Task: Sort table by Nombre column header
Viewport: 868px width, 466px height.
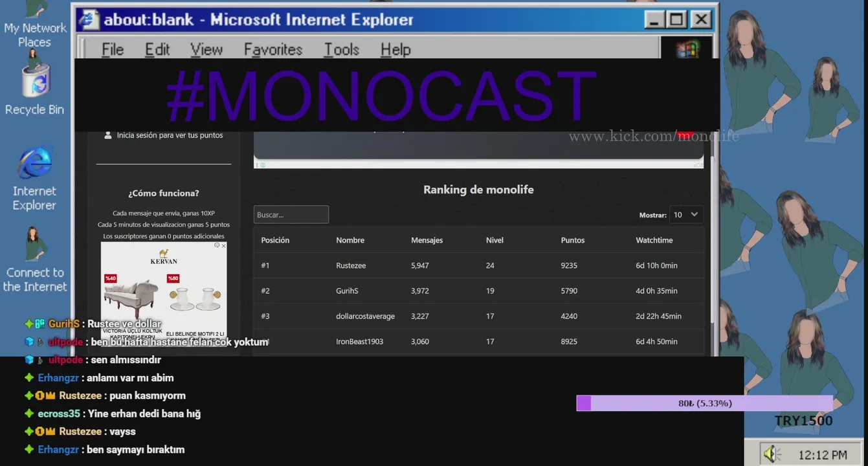Action: tap(350, 240)
